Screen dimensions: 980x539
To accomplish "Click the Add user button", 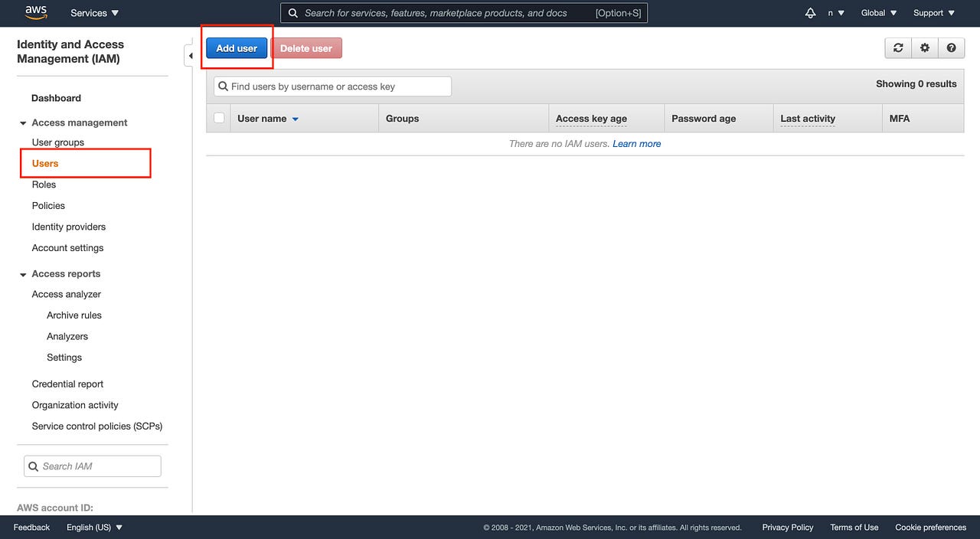I will click(237, 48).
